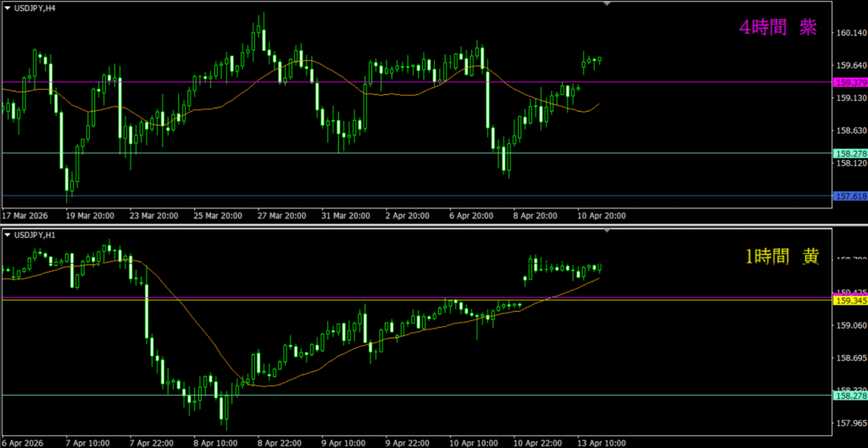Click the 8 Apr 22:00 time label

(281, 441)
